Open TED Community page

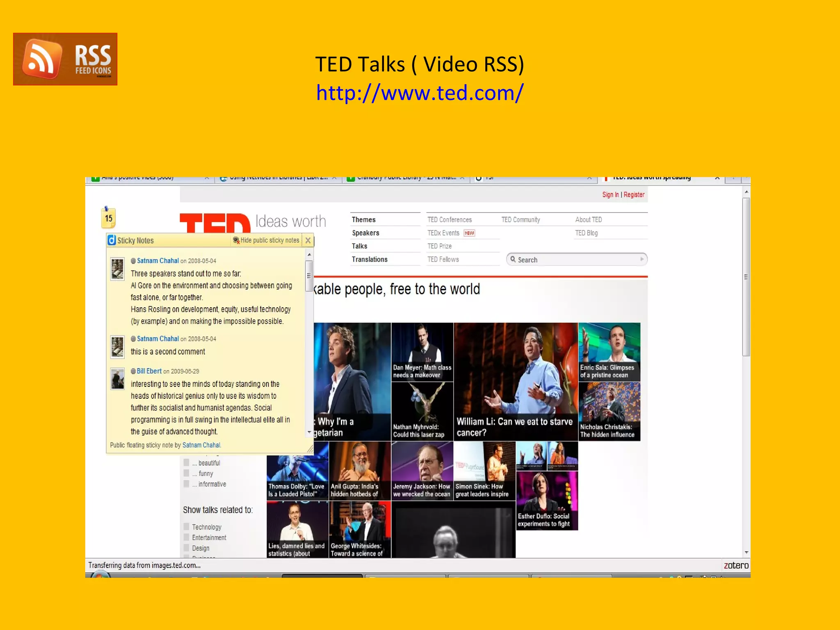[520, 220]
